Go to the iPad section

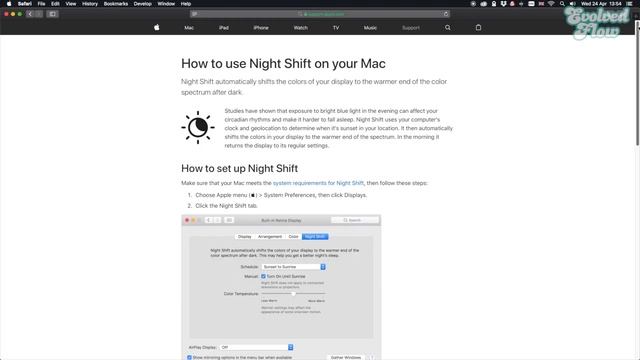tap(224, 28)
